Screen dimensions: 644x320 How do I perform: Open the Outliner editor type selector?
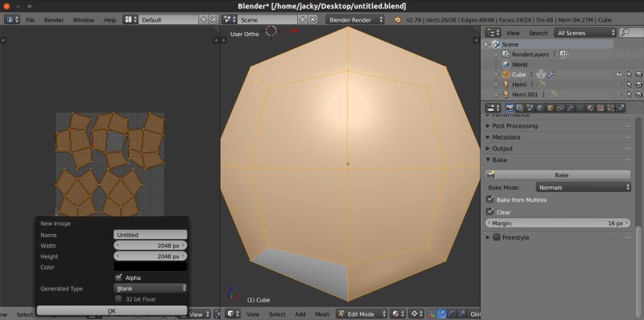click(x=493, y=33)
